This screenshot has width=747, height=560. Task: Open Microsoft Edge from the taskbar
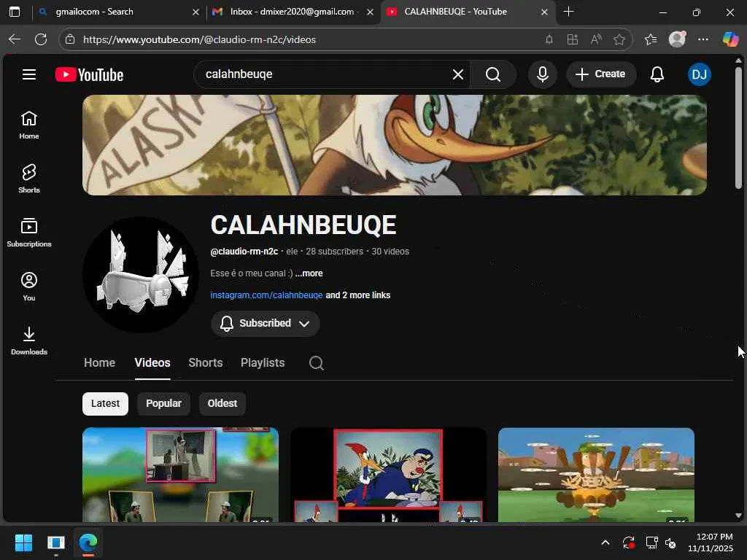pos(88,542)
